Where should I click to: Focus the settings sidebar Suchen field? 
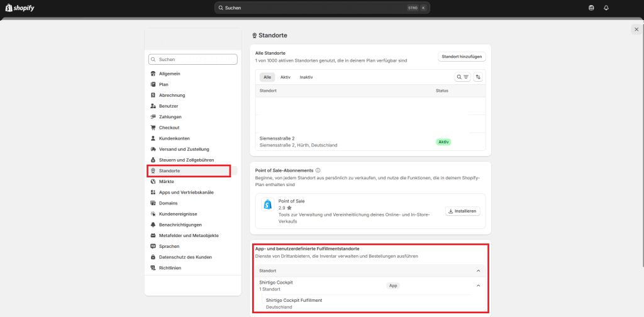click(193, 59)
